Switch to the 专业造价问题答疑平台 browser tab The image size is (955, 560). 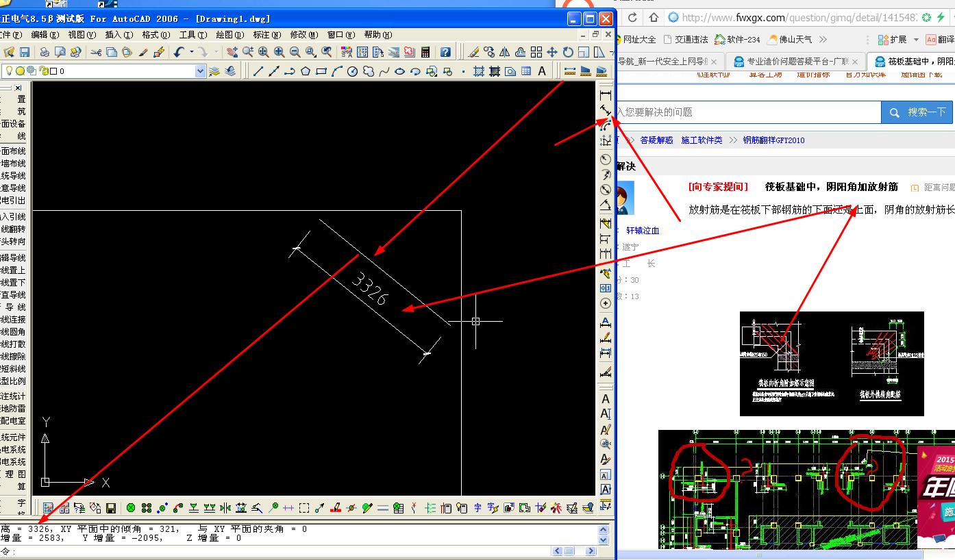click(x=795, y=62)
